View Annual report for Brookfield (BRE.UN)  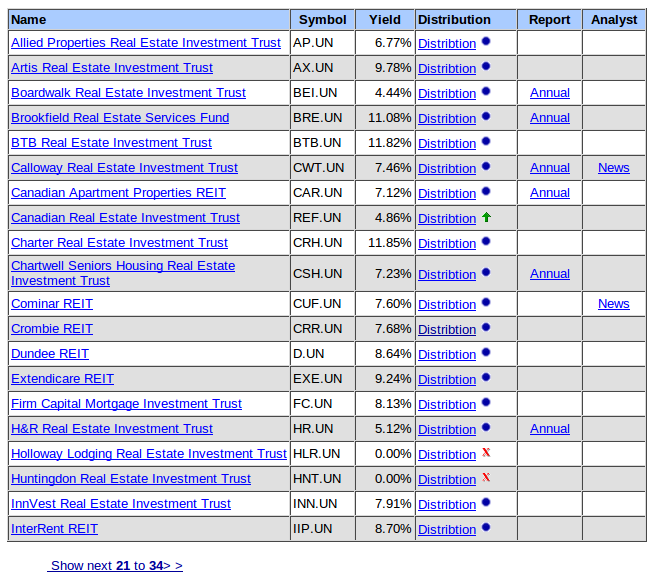point(550,118)
